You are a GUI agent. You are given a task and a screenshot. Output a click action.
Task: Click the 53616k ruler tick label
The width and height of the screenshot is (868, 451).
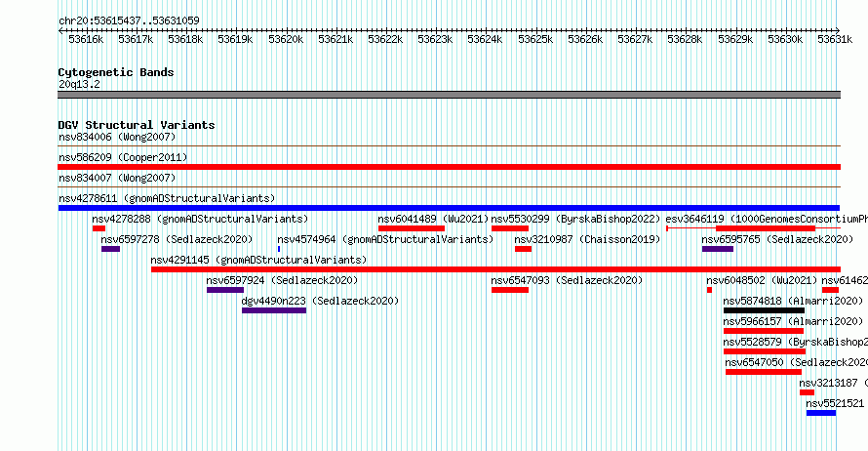tap(86, 39)
